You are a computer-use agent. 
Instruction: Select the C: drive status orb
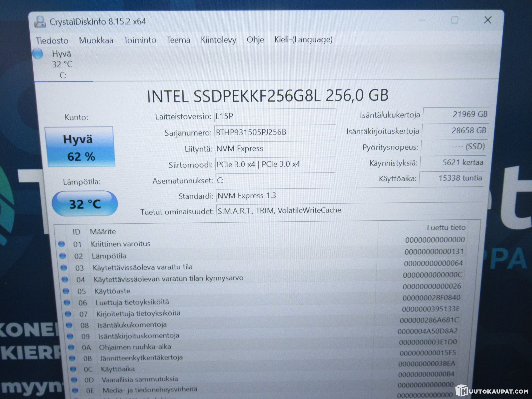[x=38, y=54]
